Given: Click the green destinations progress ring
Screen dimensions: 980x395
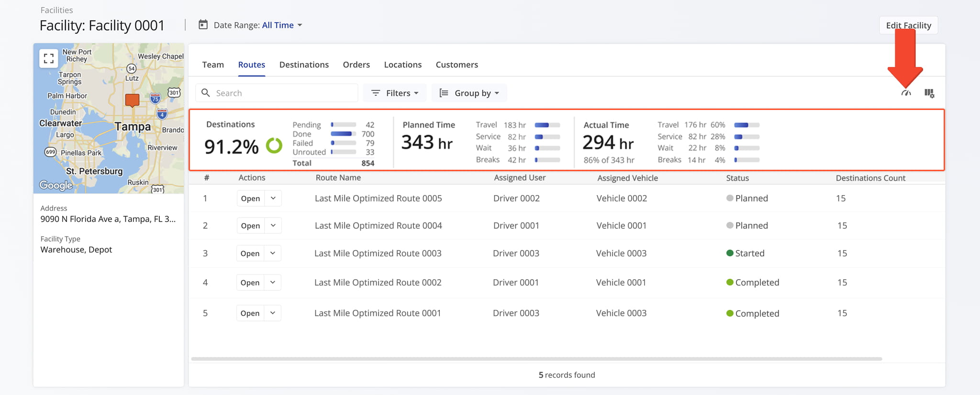Looking at the screenshot, I should pos(274,146).
